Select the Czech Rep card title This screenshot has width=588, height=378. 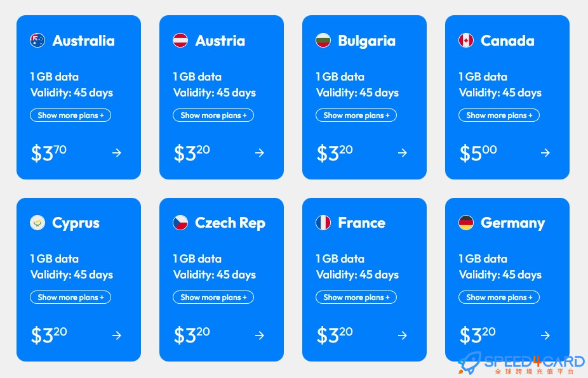point(231,223)
